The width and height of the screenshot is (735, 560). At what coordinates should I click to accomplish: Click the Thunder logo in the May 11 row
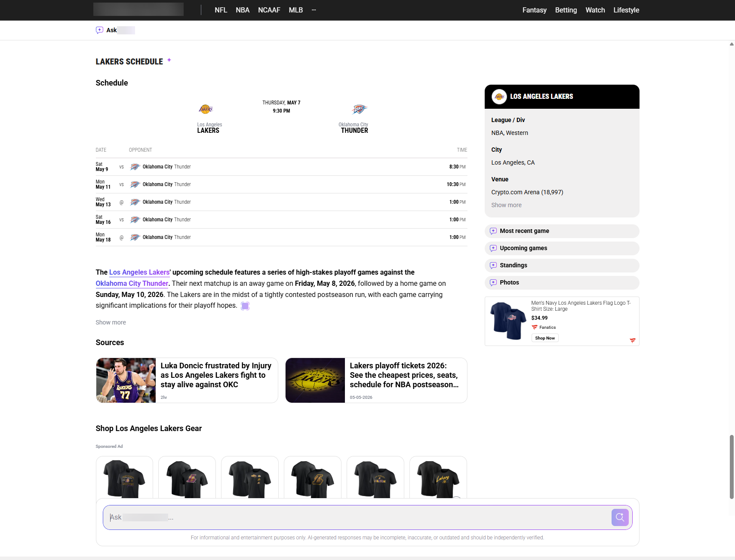[x=135, y=184]
